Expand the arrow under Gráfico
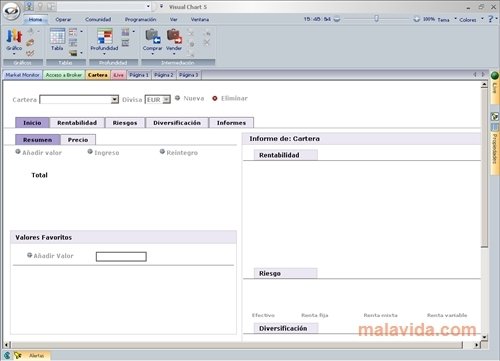The height and width of the screenshot is (361, 500). pos(14,54)
